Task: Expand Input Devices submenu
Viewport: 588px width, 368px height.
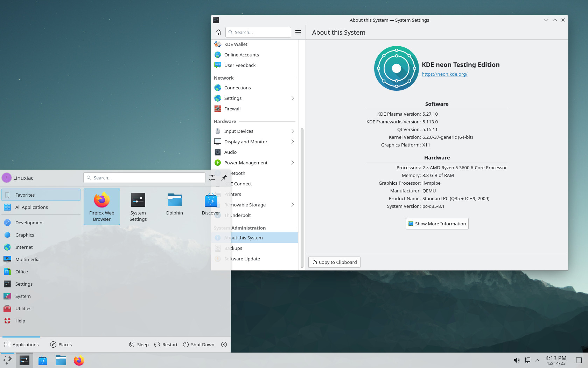Action: point(293,131)
